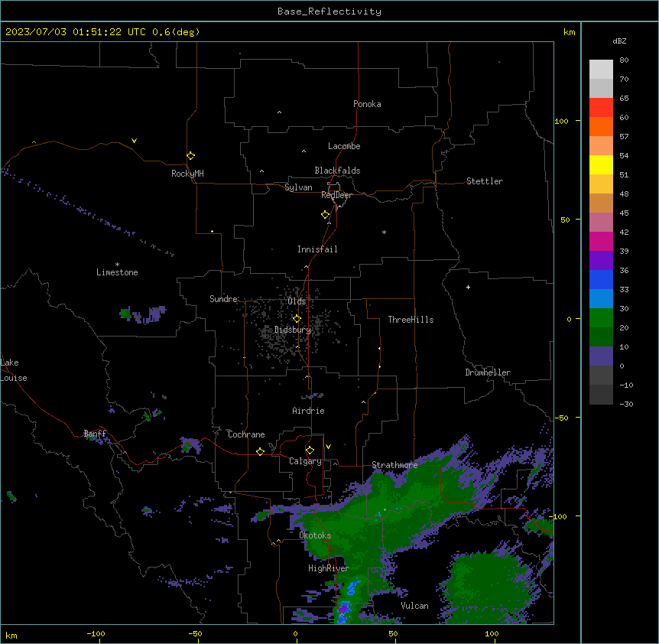Screen dimensions: 659x644
Task: Click the yellow diamond marker south of RedDeer
Action: pos(325,215)
